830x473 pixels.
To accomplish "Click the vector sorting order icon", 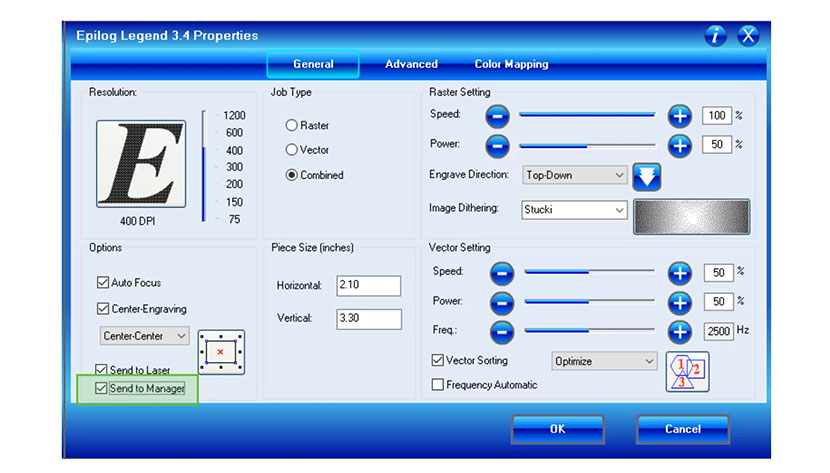I will (687, 371).
